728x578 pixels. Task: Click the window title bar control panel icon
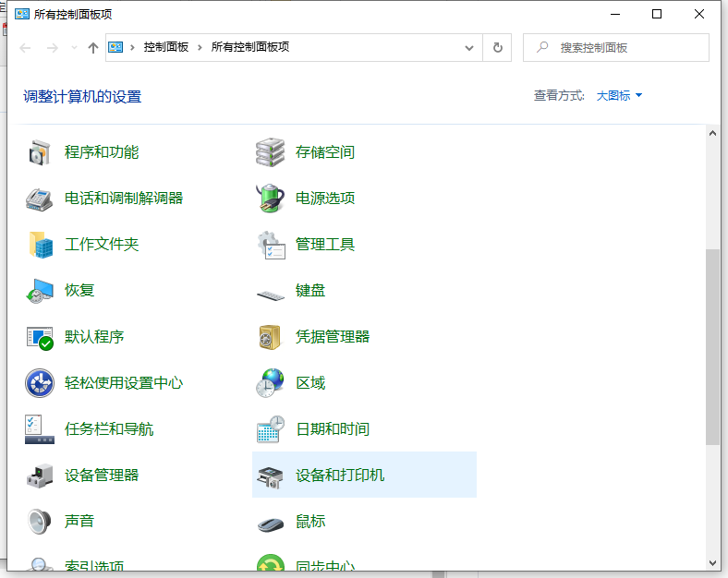coord(22,14)
